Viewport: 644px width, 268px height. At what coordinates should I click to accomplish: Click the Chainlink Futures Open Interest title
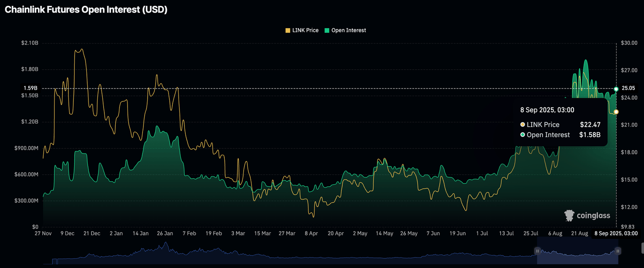[x=86, y=9]
